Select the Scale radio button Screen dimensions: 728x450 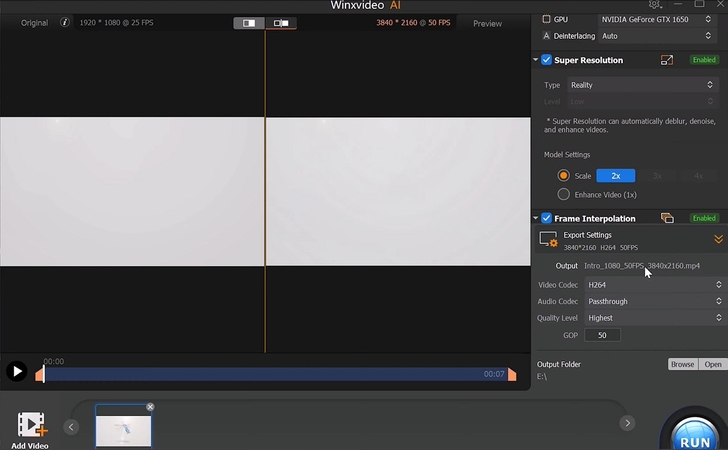tap(564, 176)
